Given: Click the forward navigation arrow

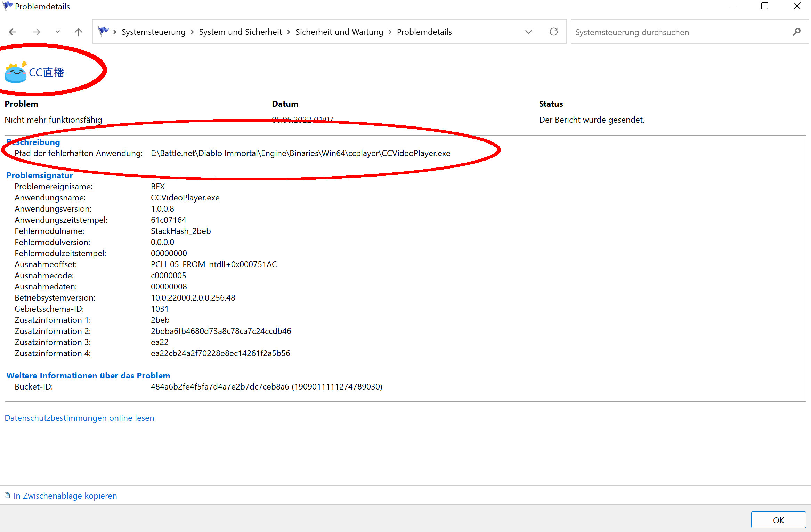Looking at the screenshot, I should [x=37, y=32].
